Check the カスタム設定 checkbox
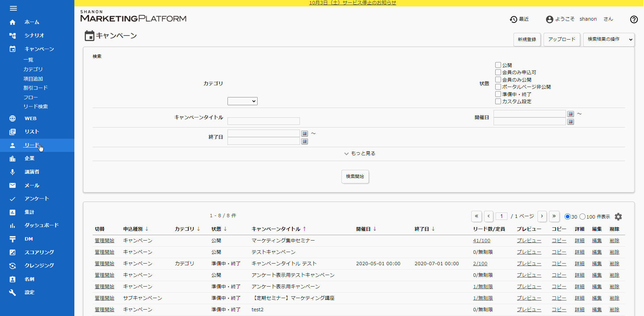The image size is (644, 316). tap(498, 101)
